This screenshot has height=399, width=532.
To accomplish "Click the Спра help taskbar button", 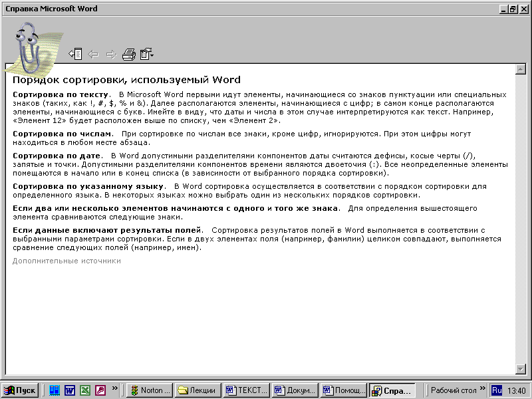I will coord(392,390).
